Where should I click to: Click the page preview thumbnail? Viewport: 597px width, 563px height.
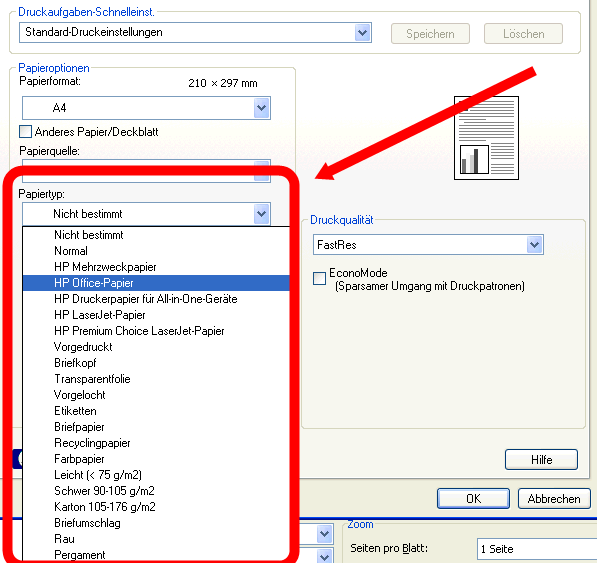(x=486, y=138)
